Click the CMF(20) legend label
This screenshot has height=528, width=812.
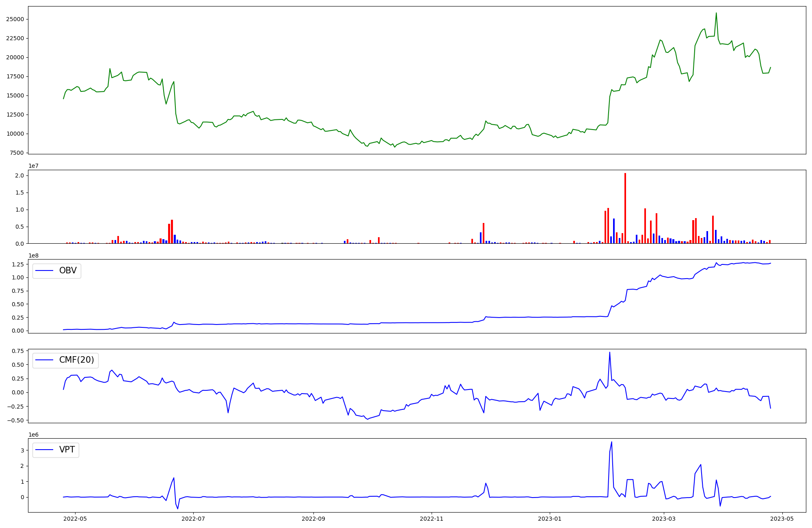click(76, 360)
